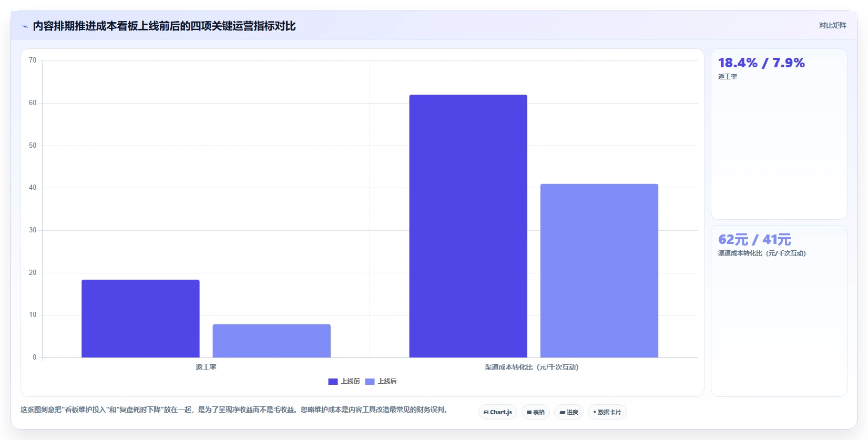Screen dimensions: 868x440
Task: Click the 返工率 上线后 bar
Action: [x=272, y=341]
